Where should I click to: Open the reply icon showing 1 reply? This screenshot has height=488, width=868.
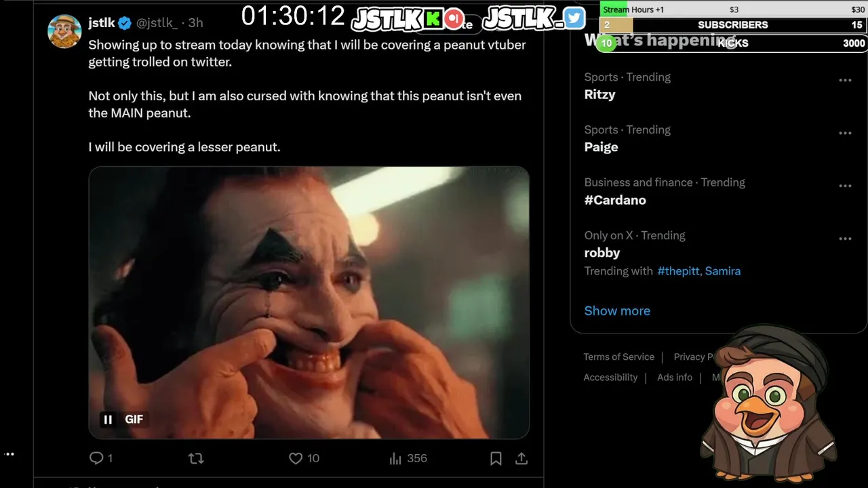101,458
